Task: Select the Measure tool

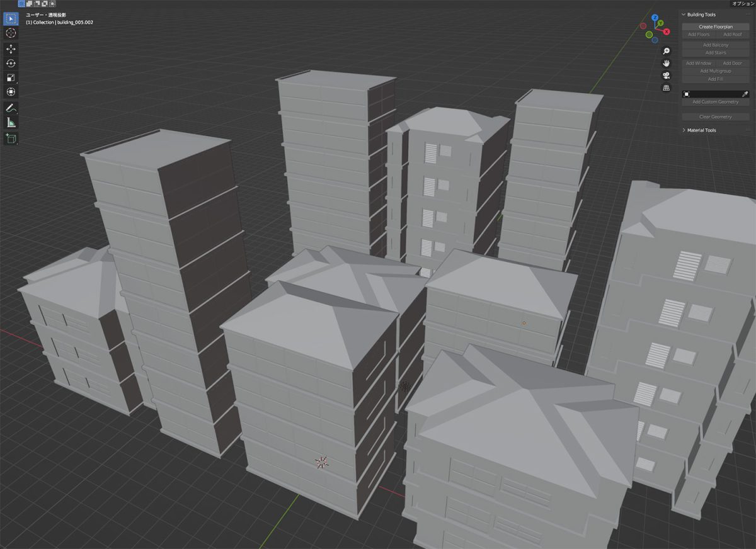Action: (11, 123)
